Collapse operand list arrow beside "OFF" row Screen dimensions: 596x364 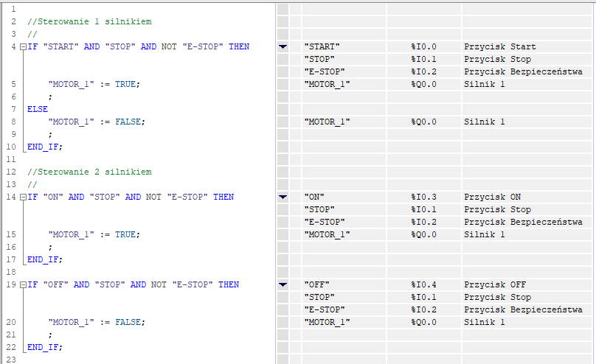283,285
